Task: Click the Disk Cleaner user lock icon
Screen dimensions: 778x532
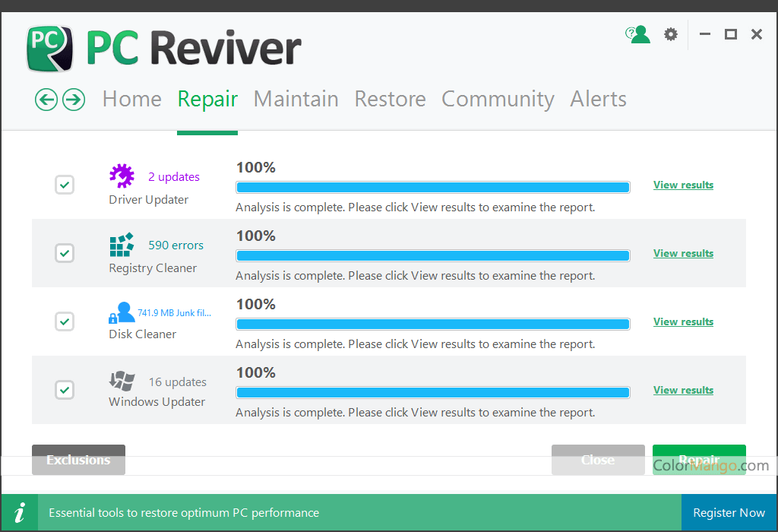Action: [x=122, y=312]
